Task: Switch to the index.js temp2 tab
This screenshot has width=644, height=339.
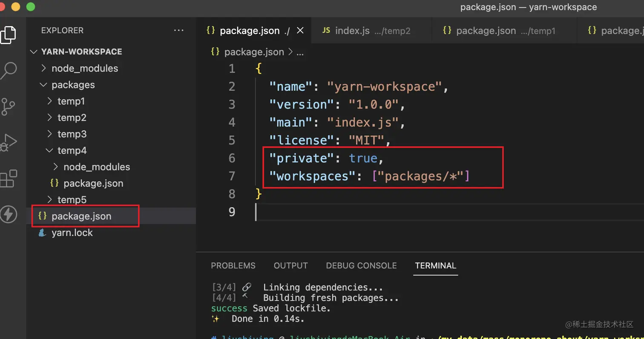Action: pyautogui.click(x=371, y=31)
